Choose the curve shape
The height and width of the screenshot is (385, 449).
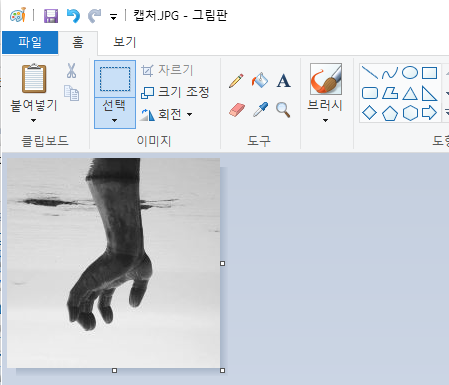390,73
